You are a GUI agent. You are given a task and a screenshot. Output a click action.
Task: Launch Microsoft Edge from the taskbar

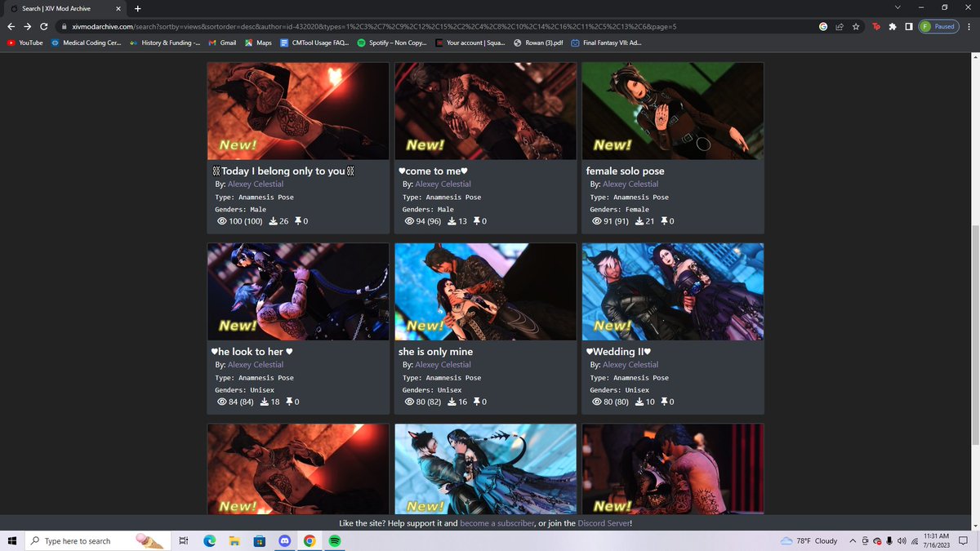[x=208, y=540]
